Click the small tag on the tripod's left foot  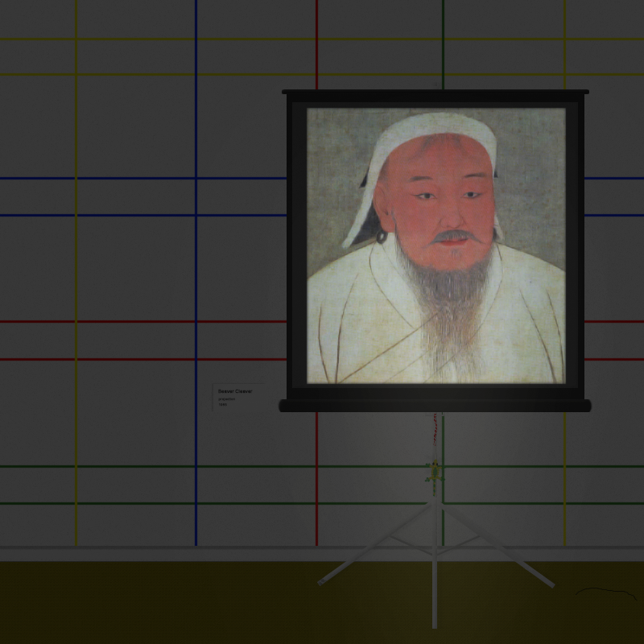(323, 580)
